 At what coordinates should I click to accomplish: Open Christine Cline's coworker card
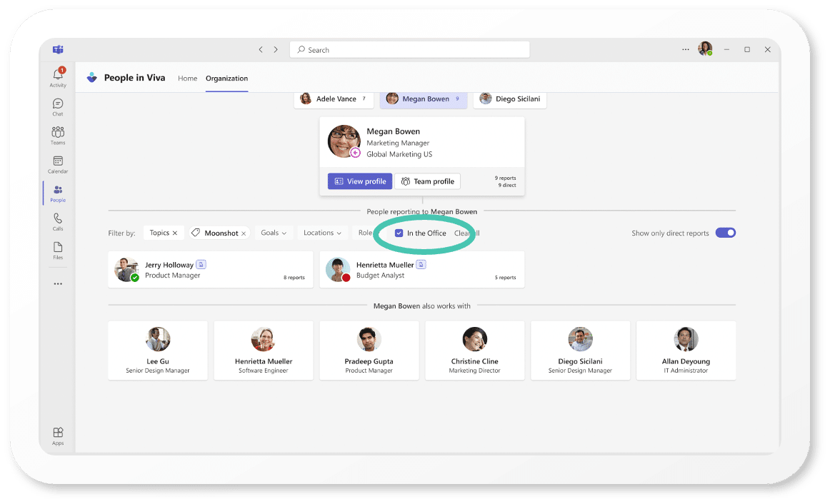(x=475, y=350)
